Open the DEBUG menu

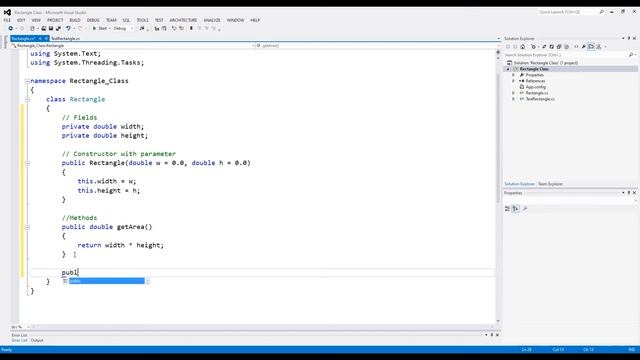pyautogui.click(x=93, y=20)
